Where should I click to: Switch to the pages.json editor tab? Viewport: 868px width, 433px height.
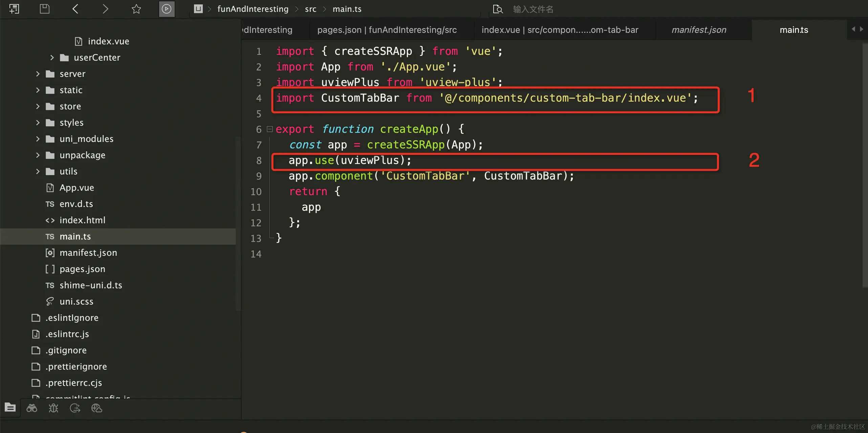coord(387,30)
